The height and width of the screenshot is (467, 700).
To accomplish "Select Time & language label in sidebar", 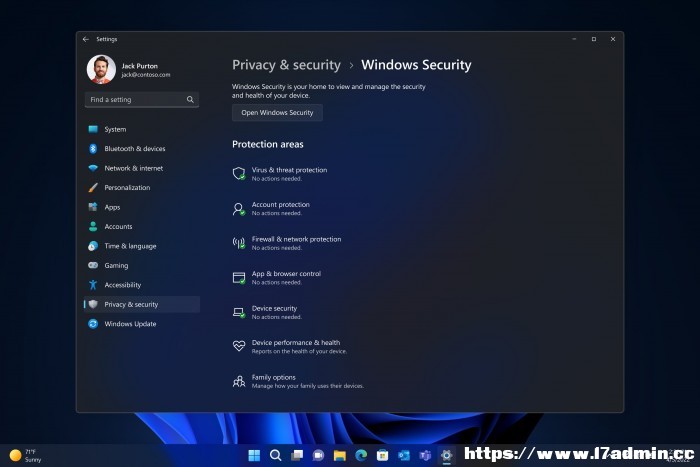I will coord(130,246).
